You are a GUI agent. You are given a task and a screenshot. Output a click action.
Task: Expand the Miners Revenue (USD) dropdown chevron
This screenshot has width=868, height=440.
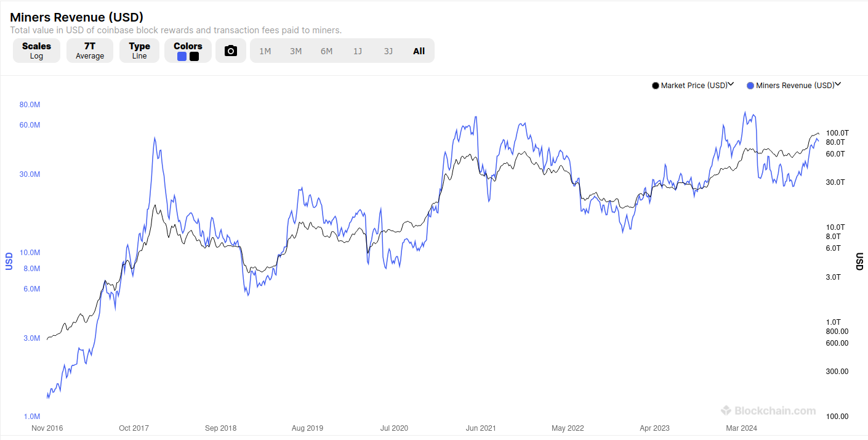click(838, 85)
